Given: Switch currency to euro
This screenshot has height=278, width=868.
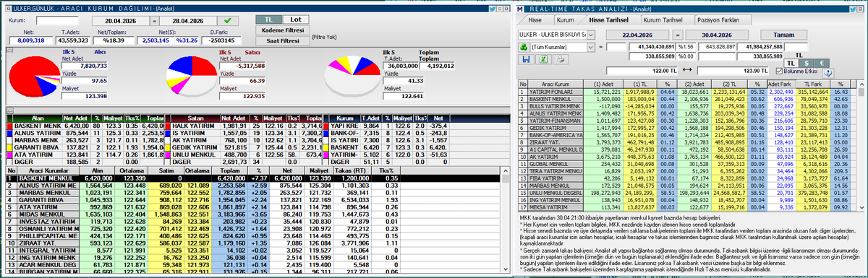Looking at the screenshot, I should [x=822, y=63].
